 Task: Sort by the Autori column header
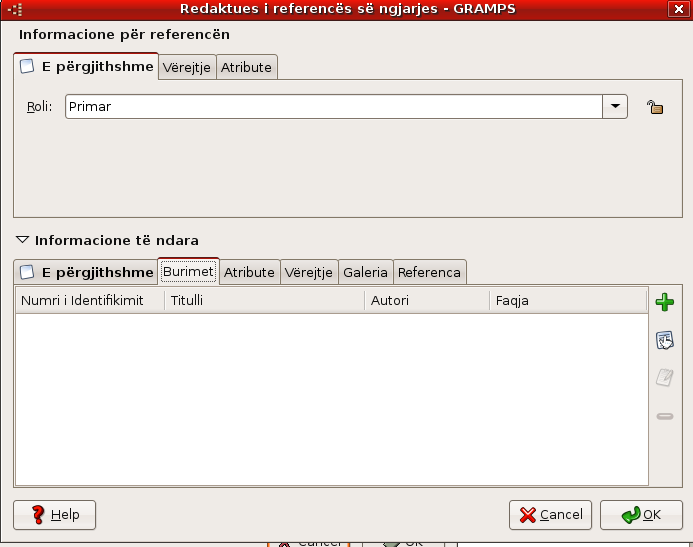point(427,300)
